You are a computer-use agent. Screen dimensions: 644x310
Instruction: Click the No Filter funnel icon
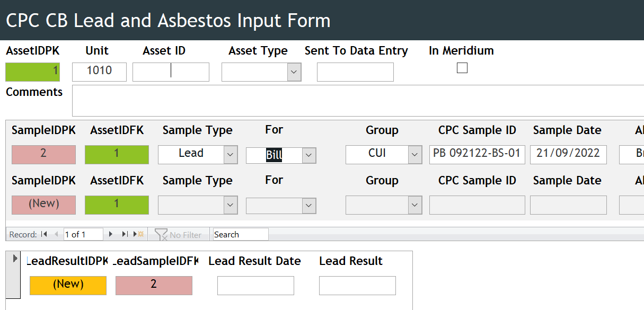tap(161, 234)
